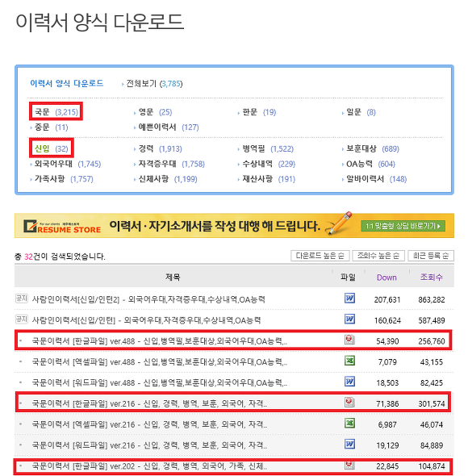
Task: Filter by 영문 (25) category
Action: click(155, 112)
